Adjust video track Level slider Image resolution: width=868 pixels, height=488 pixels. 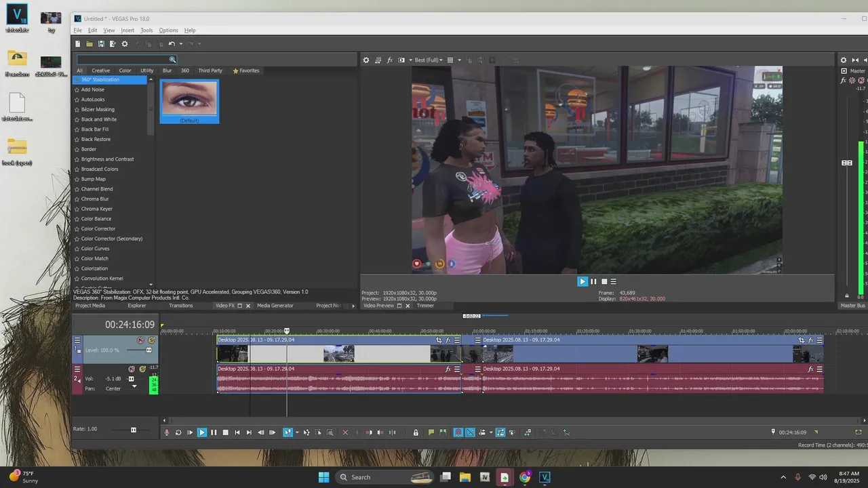[x=149, y=350]
